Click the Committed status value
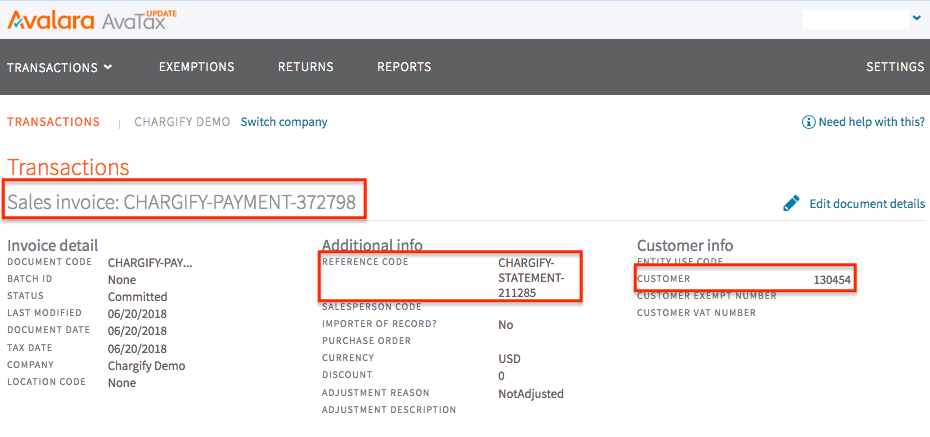Screen dimensions: 930x437 point(138,296)
